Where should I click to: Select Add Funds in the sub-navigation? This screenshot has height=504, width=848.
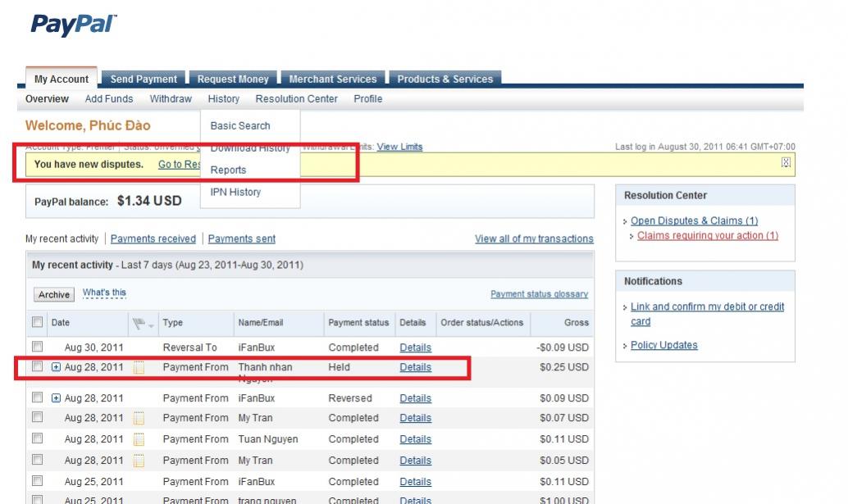coord(109,99)
